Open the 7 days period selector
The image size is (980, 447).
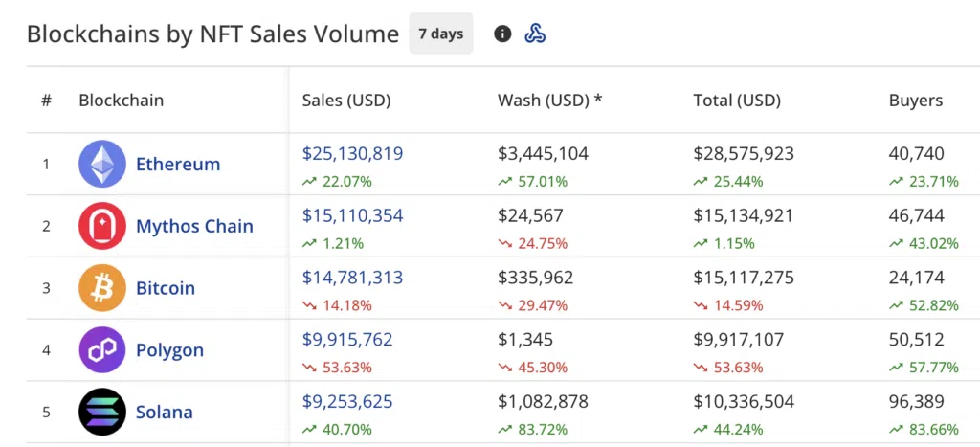click(440, 34)
